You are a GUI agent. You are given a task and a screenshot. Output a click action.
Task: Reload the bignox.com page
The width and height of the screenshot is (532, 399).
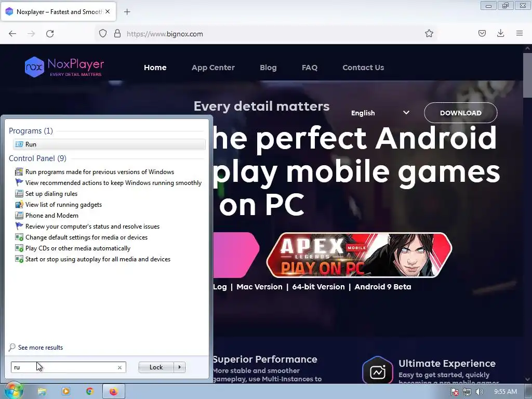50,34
